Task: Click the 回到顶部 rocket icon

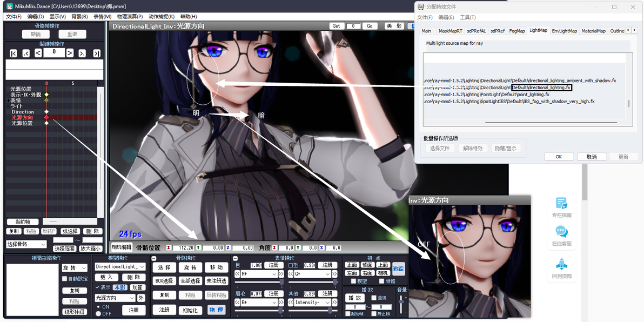Action: (x=561, y=264)
